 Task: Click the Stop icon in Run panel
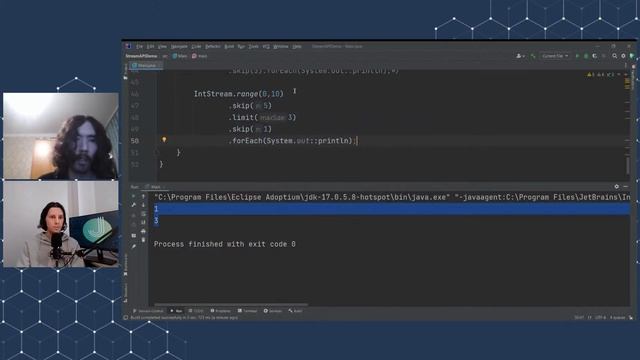133,215
